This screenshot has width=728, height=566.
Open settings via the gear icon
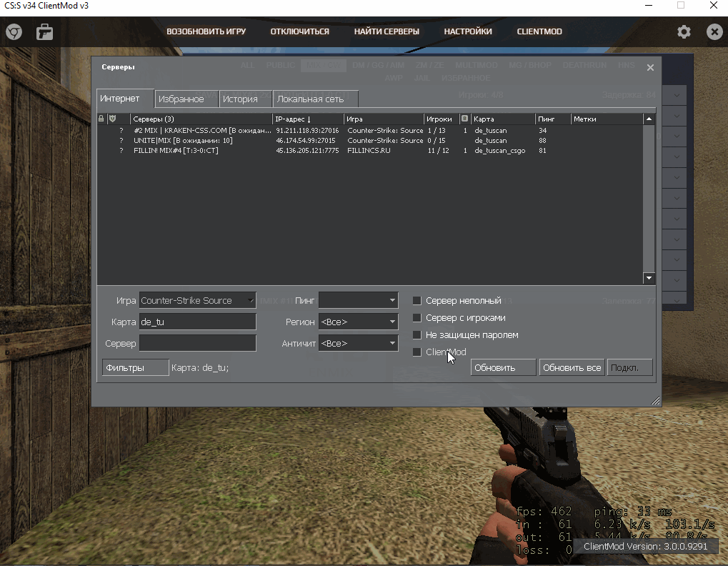(x=684, y=32)
